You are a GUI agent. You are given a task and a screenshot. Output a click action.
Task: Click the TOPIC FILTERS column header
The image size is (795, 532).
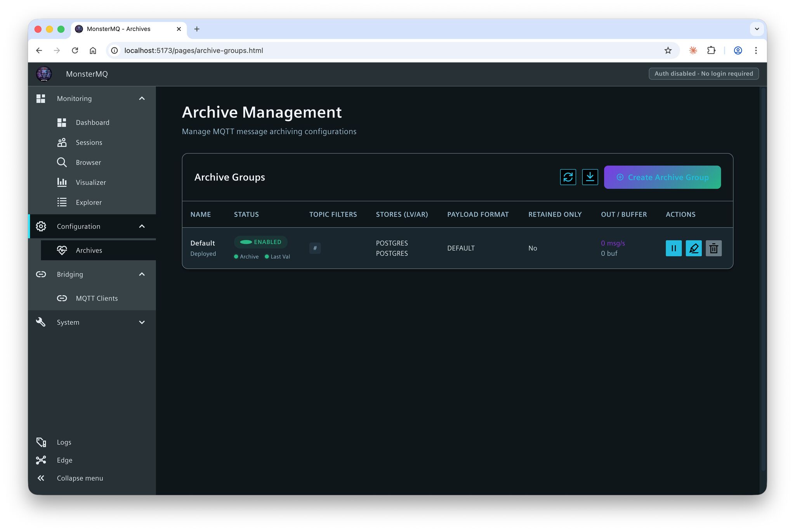click(x=333, y=214)
